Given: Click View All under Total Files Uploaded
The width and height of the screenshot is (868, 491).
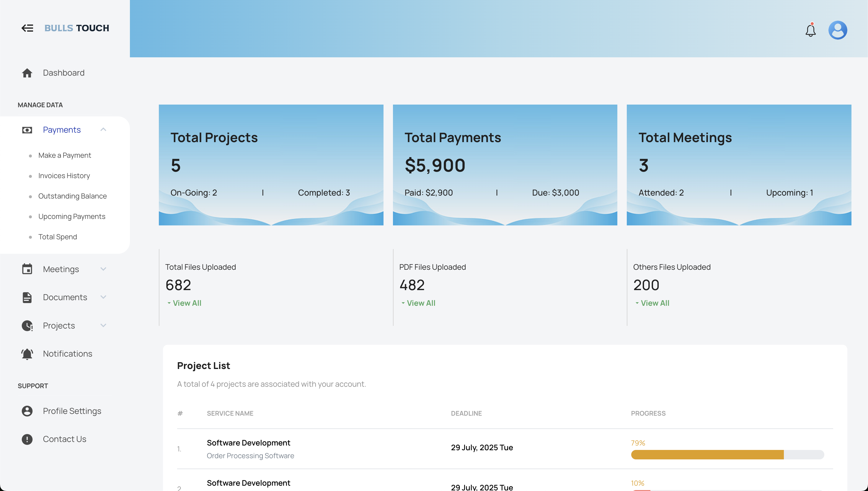Looking at the screenshot, I should (187, 303).
